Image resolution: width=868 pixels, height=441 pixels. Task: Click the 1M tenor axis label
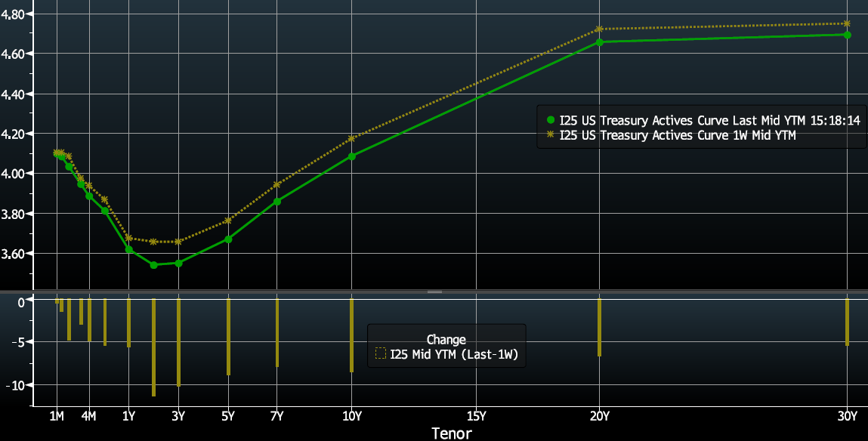[x=56, y=416]
